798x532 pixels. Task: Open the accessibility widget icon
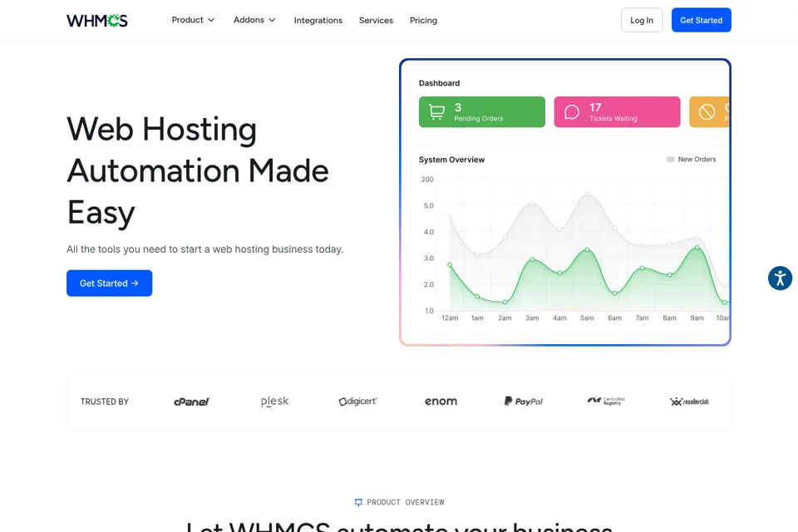780,278
